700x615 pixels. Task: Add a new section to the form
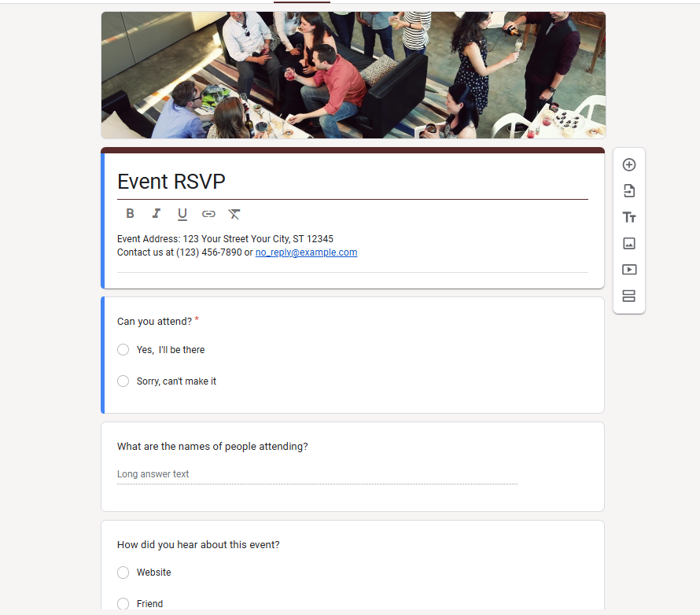(628, 296)
